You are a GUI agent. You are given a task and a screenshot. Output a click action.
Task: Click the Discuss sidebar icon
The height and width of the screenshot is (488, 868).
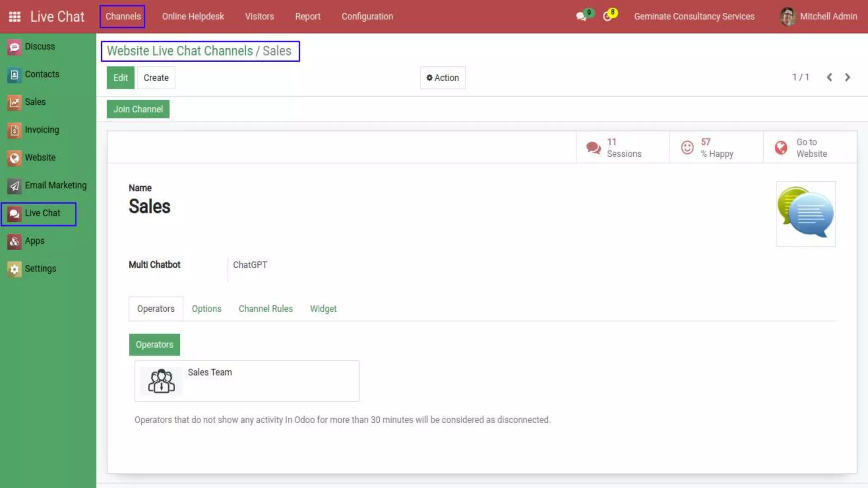[x=14, y=47]
